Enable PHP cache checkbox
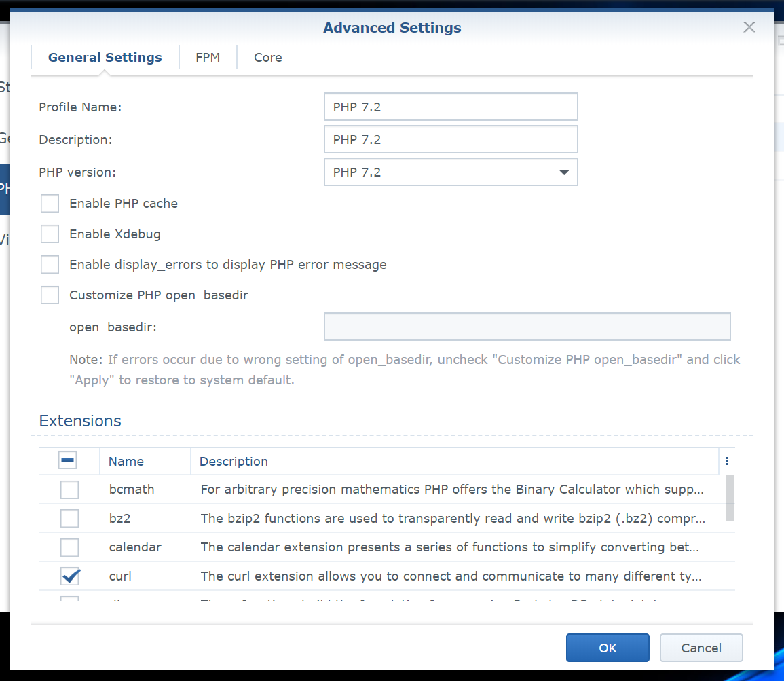This screenshot has width=784, height=681. coord(50,204)
